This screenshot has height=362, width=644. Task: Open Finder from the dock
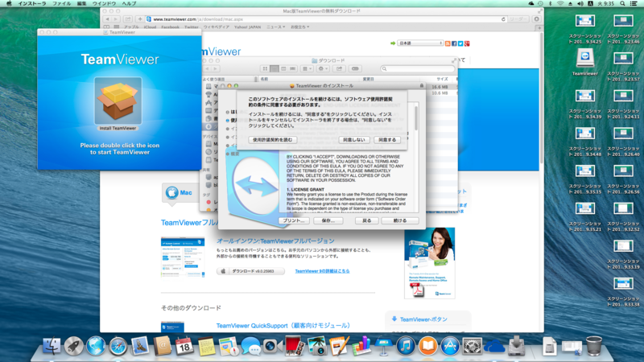pyautogui.click(x=52, y=346)
